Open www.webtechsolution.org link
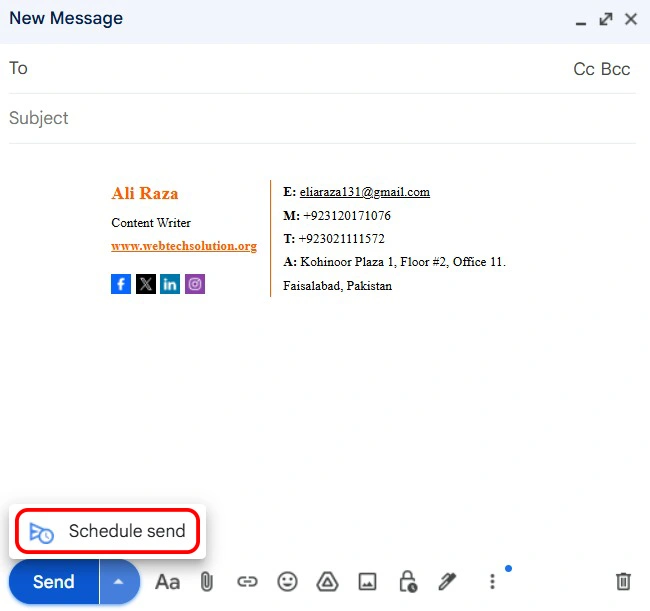The image size is (650, 611). coord(184,246)
